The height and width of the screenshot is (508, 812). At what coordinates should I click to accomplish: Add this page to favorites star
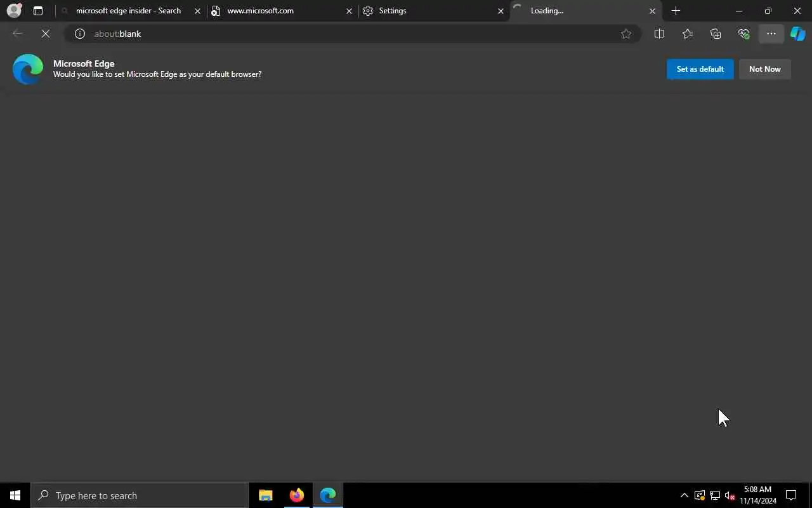pyautogui.click(x=626, y=34)
